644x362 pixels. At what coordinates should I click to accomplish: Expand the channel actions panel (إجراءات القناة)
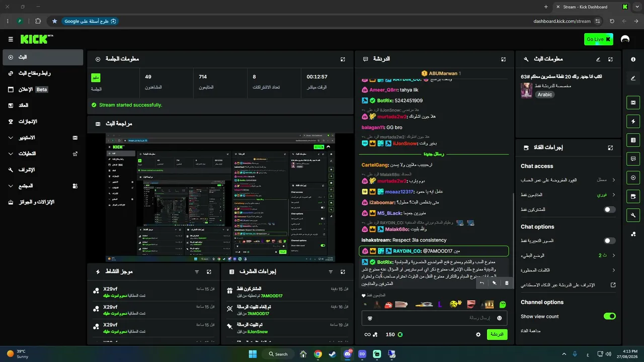610,148
